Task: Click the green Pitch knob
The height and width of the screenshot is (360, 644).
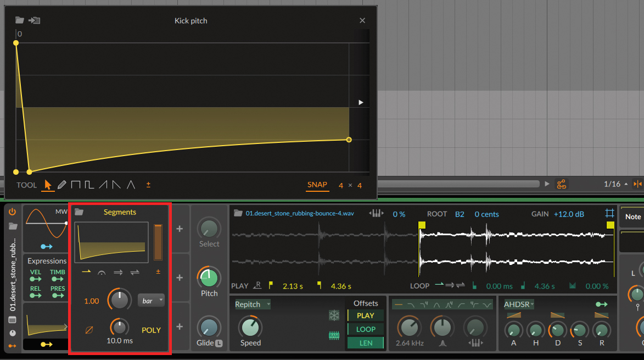Action: pyautogui.click(x=209, y=278)
